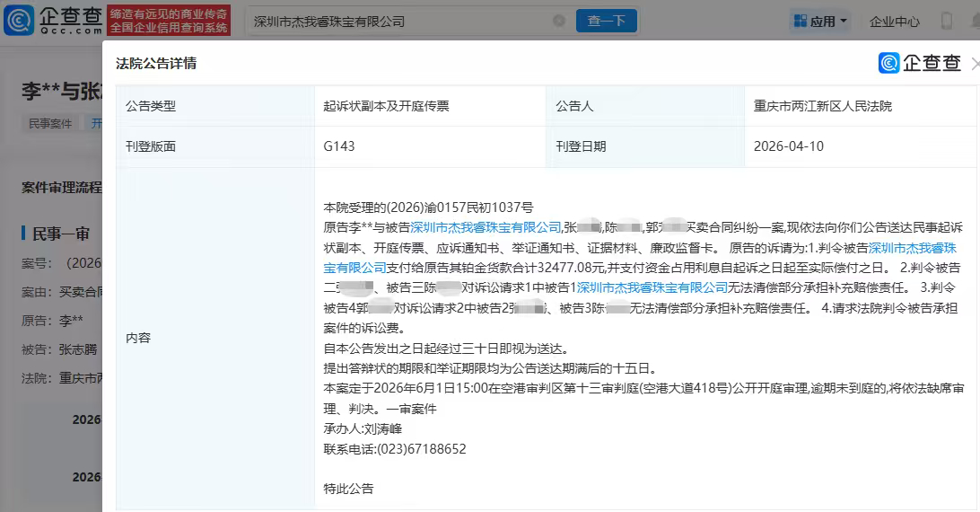The image size is (980, 512).
Task: Click the 刊登日期 label cell
Action: point(645,146)
